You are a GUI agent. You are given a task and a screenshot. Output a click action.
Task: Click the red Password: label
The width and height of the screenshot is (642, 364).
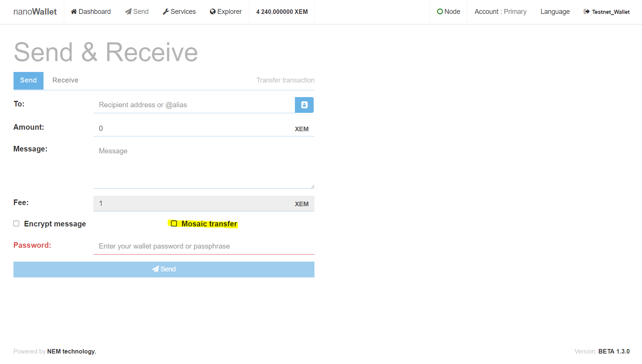[x=32, y=245]
